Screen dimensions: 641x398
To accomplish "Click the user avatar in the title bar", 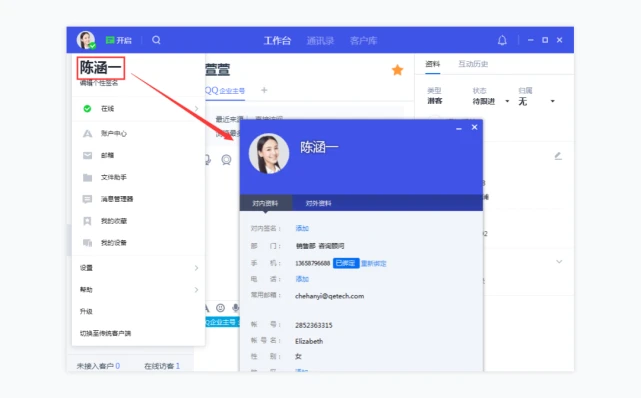I will (x=86, y=40).
